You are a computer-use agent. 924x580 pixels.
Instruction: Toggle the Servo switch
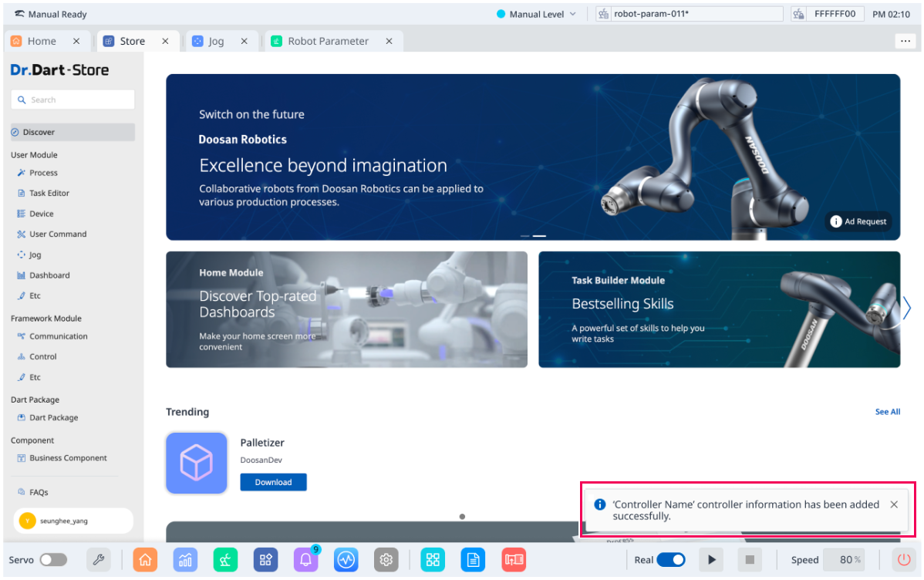point(53,560)
